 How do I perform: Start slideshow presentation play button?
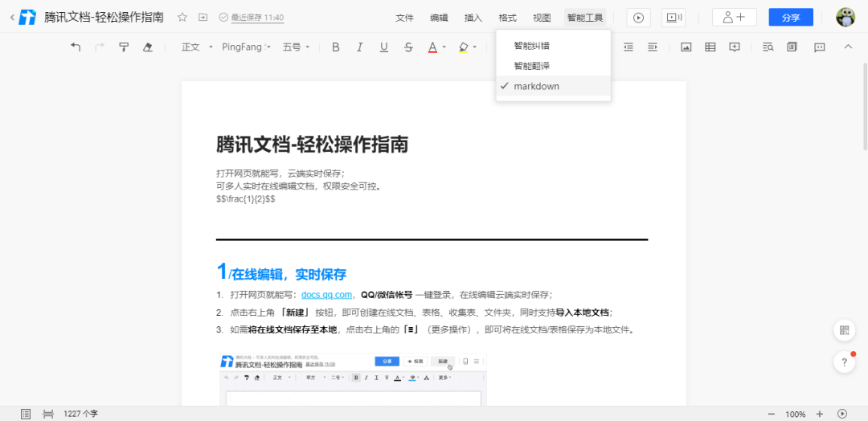click(x=638, y=18)
